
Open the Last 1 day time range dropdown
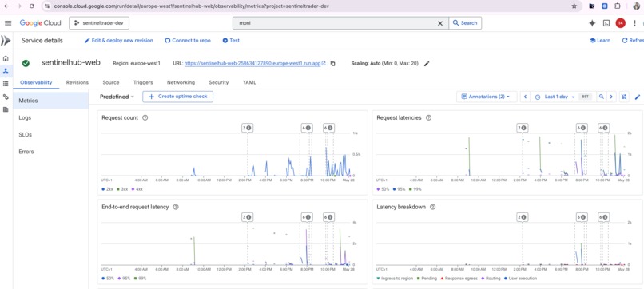(555, 97)
